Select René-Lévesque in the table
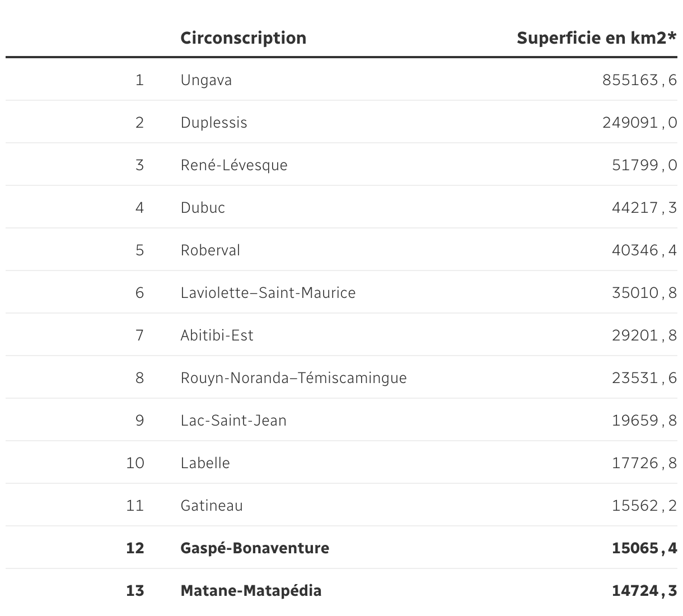Viewport: 683px width, 616px height. point(233,165)
